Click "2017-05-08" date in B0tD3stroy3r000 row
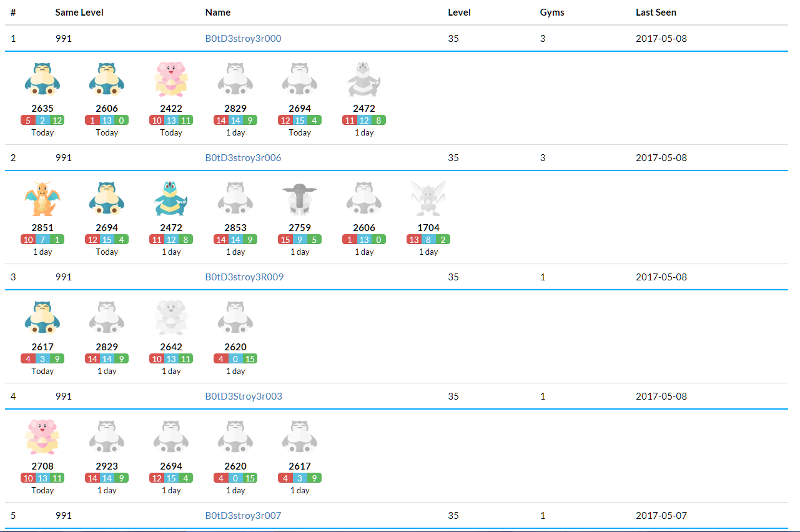The height and width of the screenshot is (532, 800). coord(661,39)
